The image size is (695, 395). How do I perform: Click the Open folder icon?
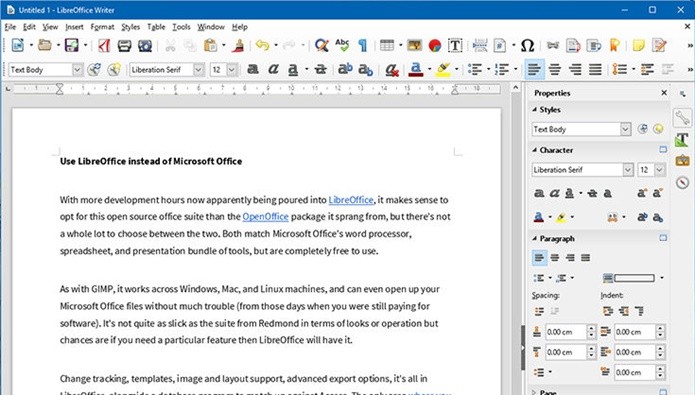pyautogui.click(x=44, y=45)
